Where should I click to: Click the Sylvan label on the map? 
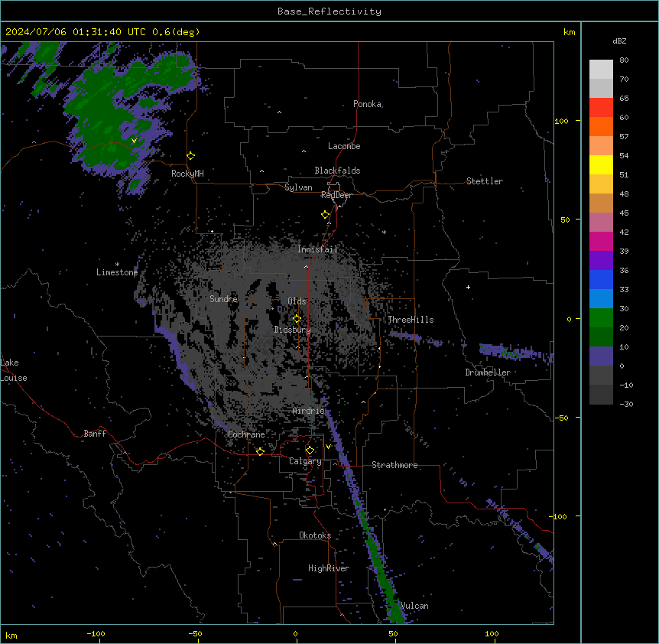(x=298, y=187)
